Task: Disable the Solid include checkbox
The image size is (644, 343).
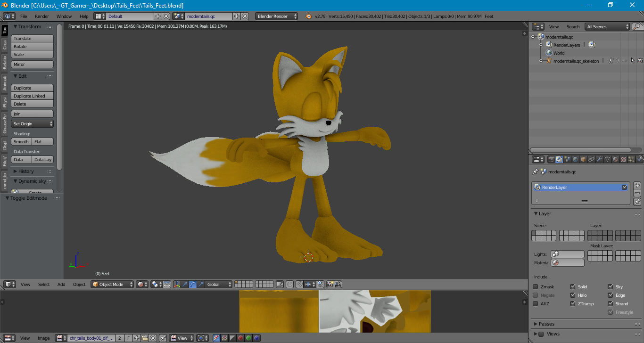Action: coord(573,286)
